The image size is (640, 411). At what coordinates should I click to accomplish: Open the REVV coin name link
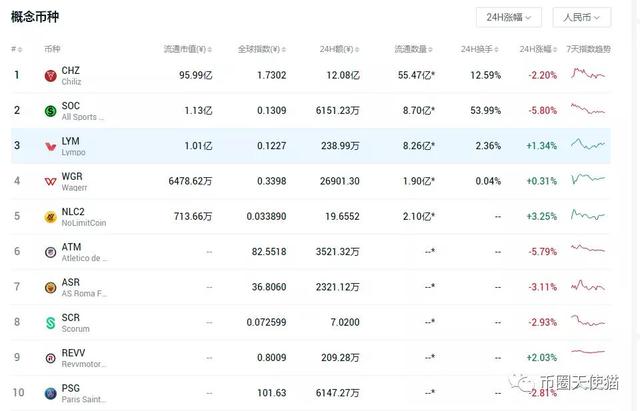coord(73,353)
